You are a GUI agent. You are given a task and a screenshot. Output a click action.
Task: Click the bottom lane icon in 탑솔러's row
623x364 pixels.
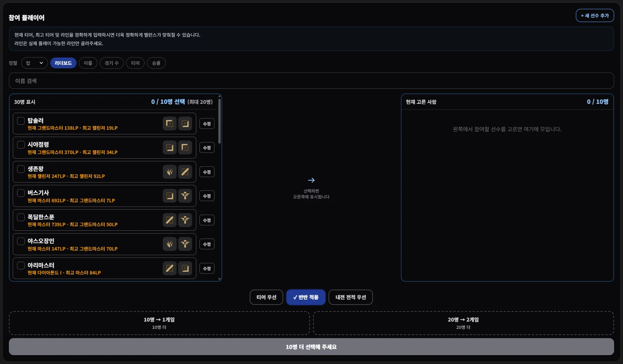[185, 124]
